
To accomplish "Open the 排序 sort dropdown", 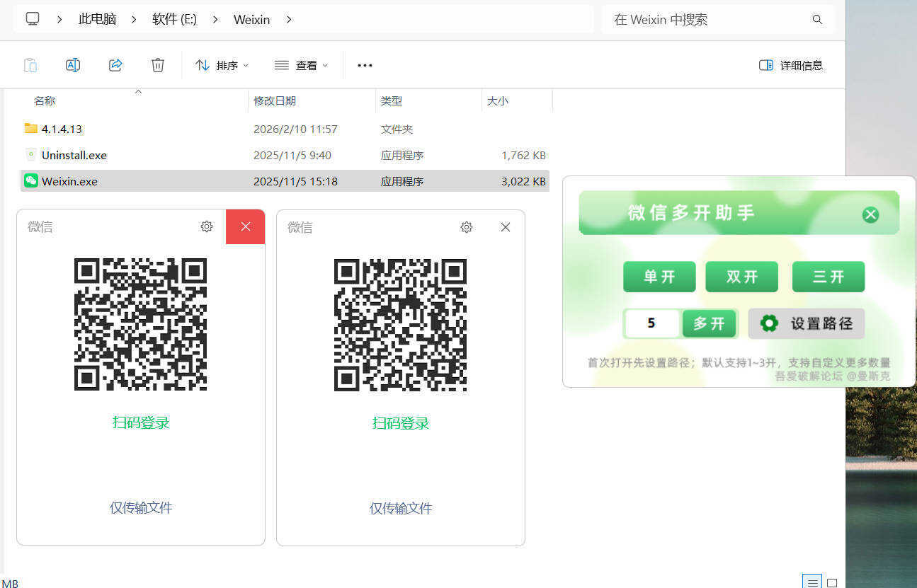I will coord(222,65).
